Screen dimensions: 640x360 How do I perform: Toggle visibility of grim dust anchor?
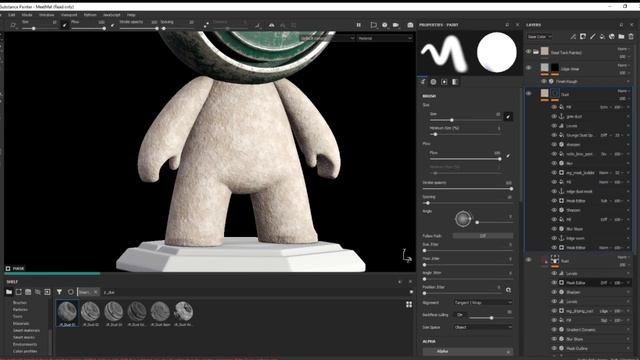click(554, 116)
